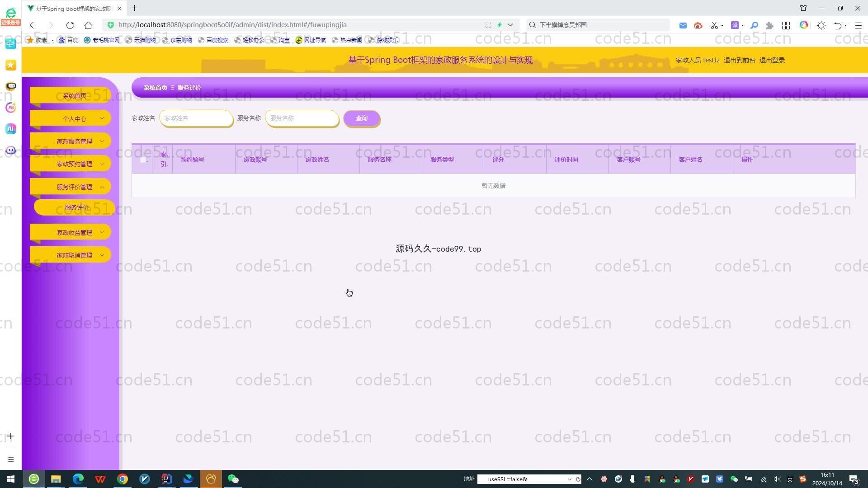The image size is (868, 488).
Task: Open WPS Office from taskbar
Action: pyautogui.click(x=100, y=479)
